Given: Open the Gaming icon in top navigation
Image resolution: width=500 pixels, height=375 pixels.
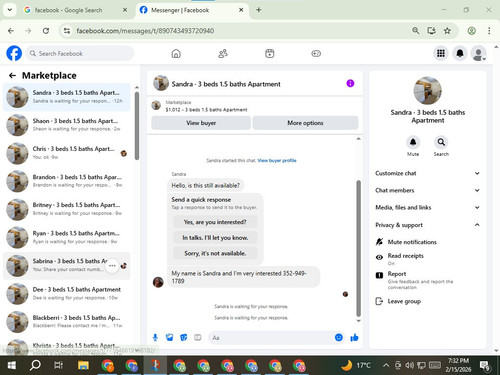Looking at the screenshot, I should click(x=316, y=53).
